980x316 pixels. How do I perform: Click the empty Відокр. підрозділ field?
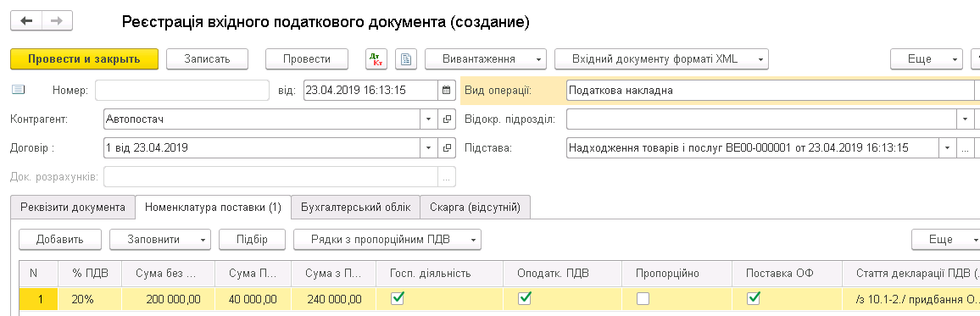click(762, 119)
